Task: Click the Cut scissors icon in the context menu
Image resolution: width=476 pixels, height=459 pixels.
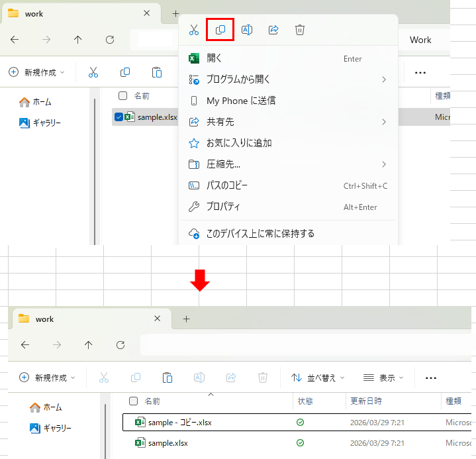Action: point(194,30)
